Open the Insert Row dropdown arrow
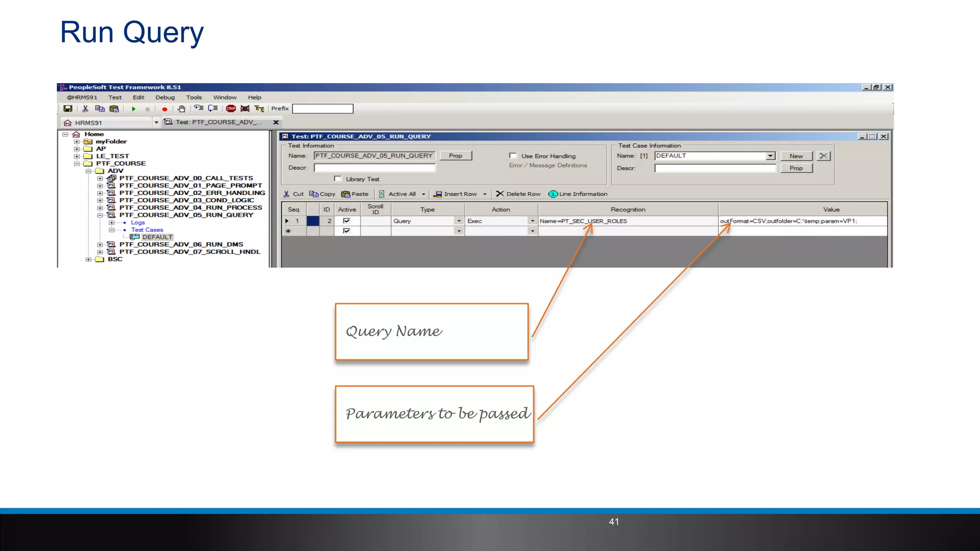This screenshot has width=980, height=551. (x=485, y=194)
